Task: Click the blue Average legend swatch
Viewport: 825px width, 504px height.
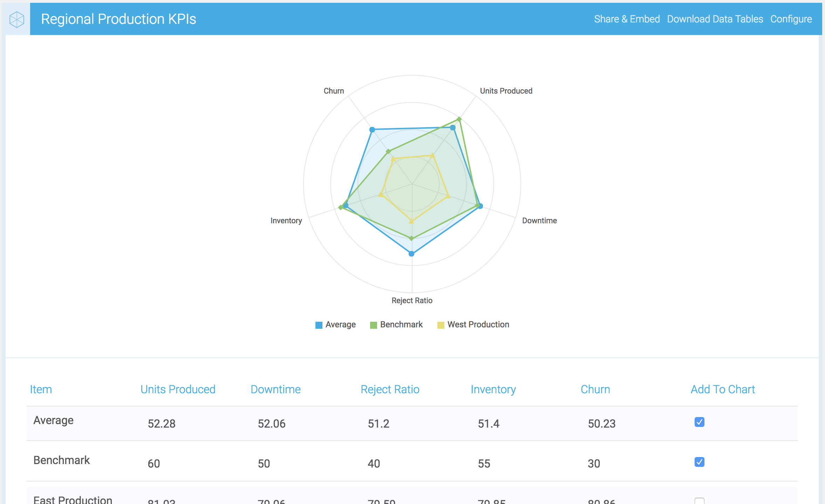Action: [319, 325]
